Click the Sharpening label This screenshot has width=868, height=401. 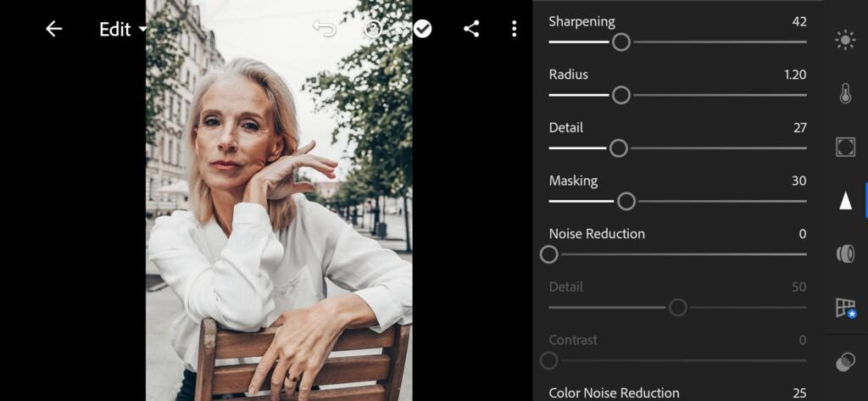coord(581,21)
